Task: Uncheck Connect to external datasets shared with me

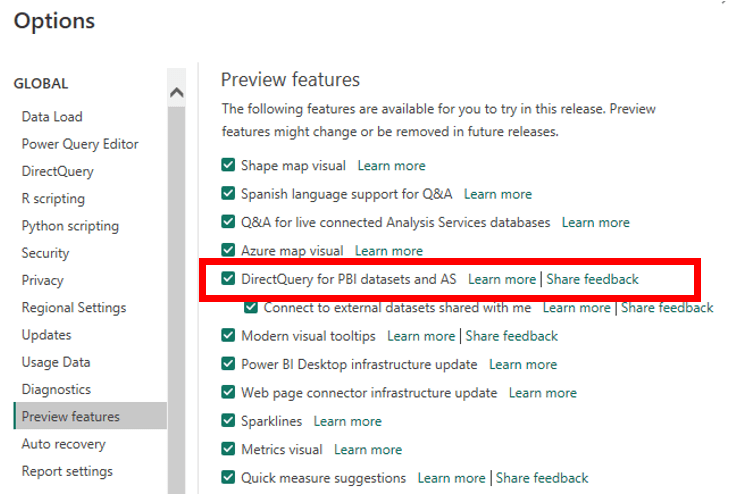Action: 251,307
